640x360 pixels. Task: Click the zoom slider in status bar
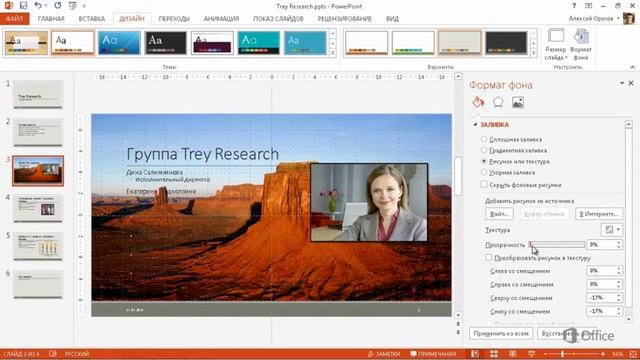click(574, 354)
